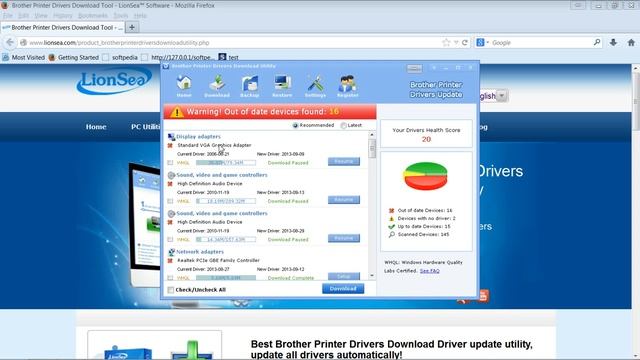Click the utility's title bar app icon
Screen dimensions: 640x360
pyautogui.click(x=166, y=67)
